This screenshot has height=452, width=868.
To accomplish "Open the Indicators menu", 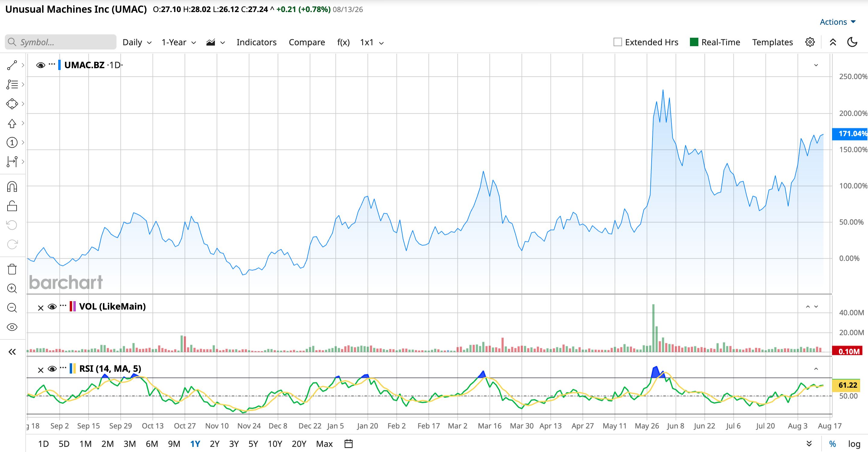I will pyautogui.click(x=257, y=43).
